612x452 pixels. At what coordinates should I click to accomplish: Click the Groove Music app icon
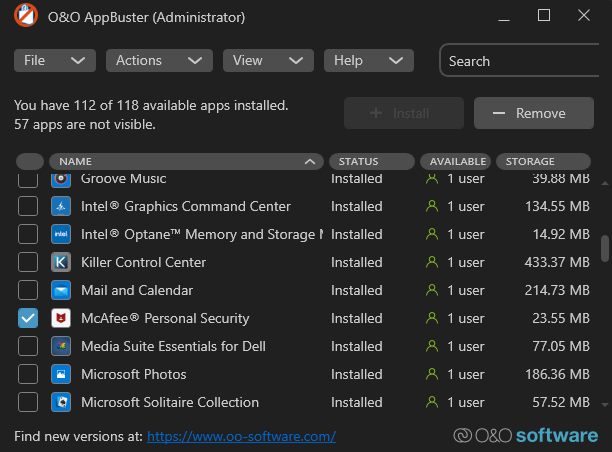point(61,179)
